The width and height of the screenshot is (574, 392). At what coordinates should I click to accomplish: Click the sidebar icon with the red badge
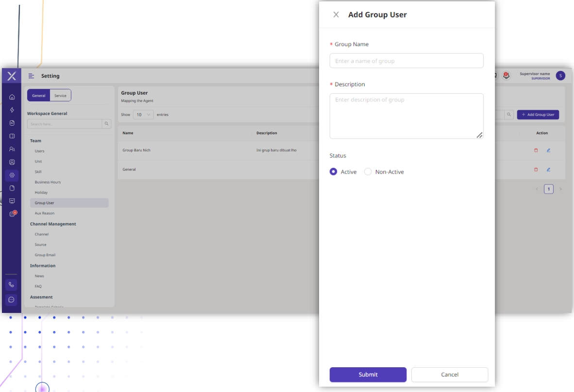click(x=13, y=214)
